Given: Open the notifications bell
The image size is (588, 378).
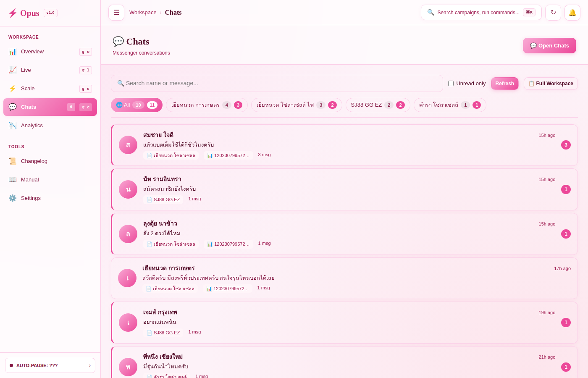Looking at the screenshot, I should [x=572, y=13].
